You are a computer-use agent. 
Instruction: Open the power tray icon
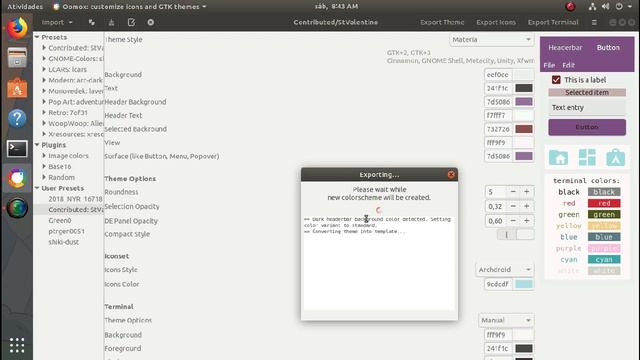tap(619, 7)
